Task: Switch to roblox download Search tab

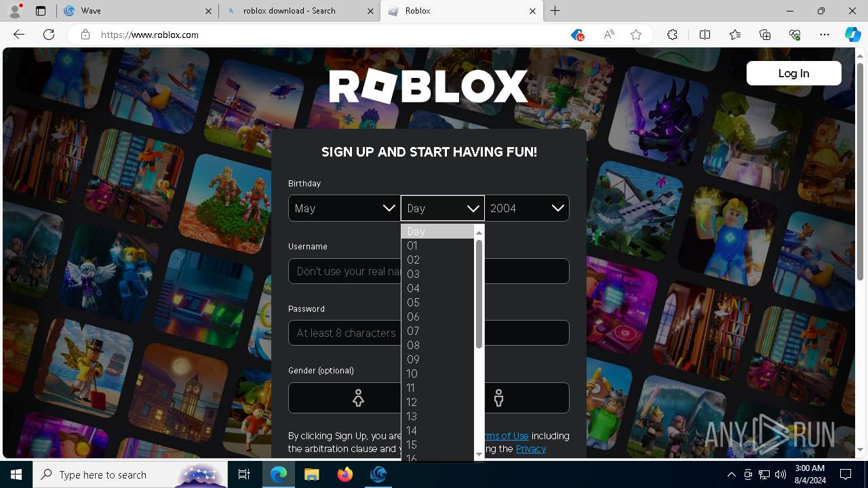Action: [x=300, y=11]
